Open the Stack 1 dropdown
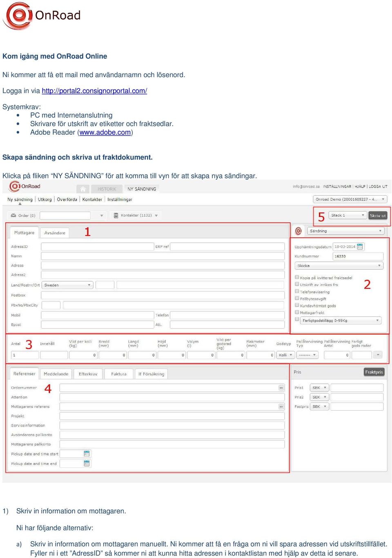392x558 pixels. coord(347,215)
